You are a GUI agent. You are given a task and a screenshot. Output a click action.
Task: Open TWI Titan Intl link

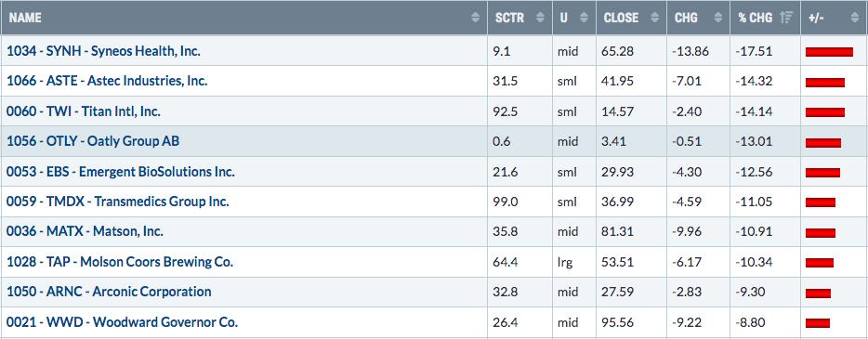click(x=84, y=111)
